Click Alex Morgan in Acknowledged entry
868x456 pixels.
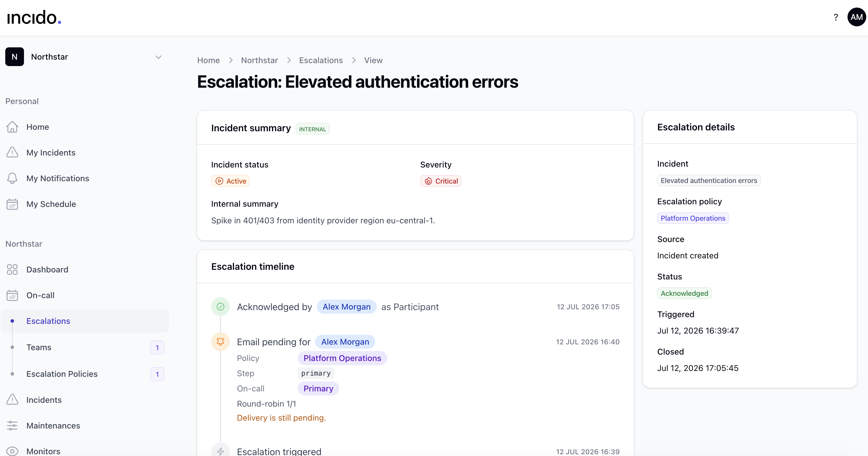point(346,306)
